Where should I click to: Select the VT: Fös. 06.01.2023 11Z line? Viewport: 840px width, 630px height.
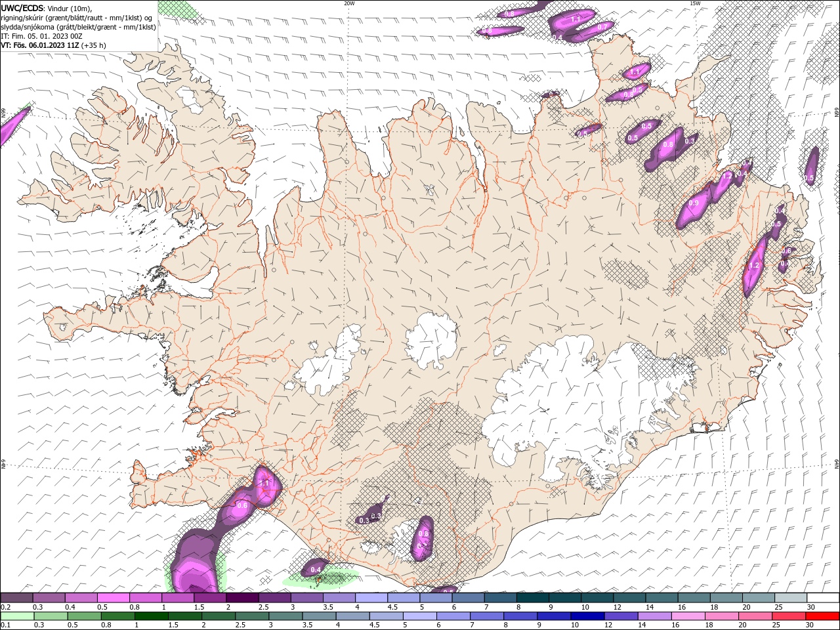40,45
